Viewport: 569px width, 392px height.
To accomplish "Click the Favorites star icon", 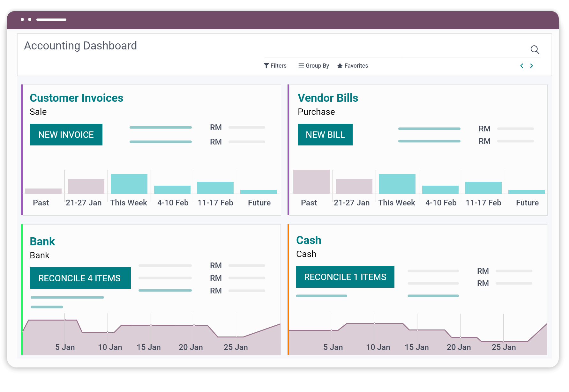I will coord(340,66).
